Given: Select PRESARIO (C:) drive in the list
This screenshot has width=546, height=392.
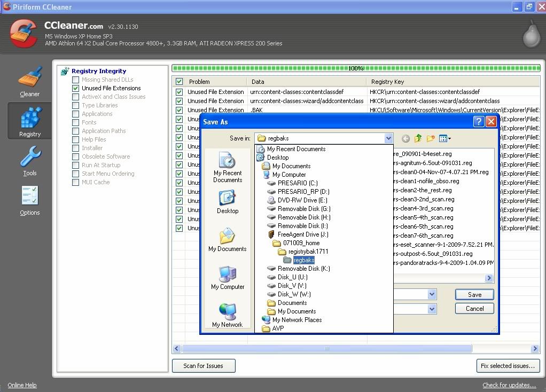Looking at the screenshot, I should click(x=298, y=183).
